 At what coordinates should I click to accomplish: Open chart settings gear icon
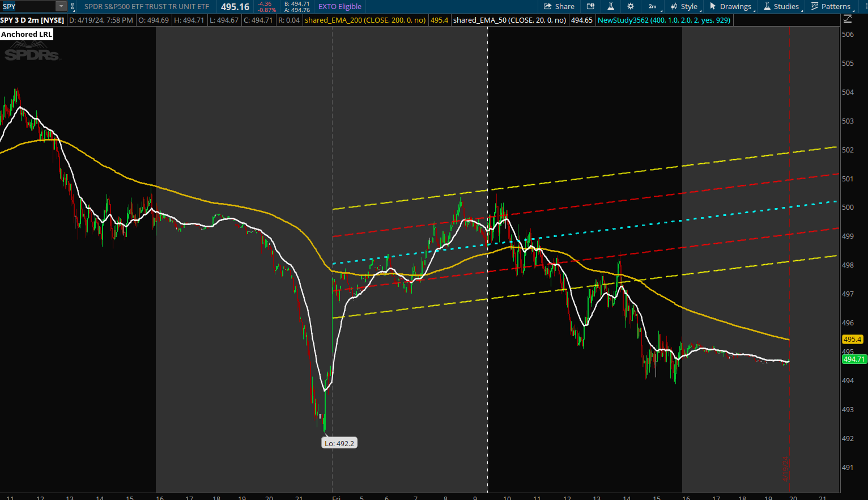point(631,7)
